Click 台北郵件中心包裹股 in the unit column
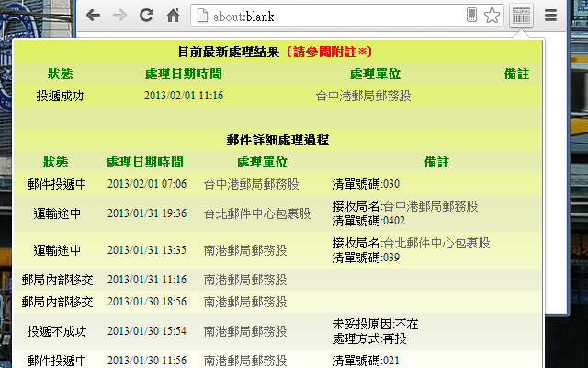588x368 pixels. point(257,213)
